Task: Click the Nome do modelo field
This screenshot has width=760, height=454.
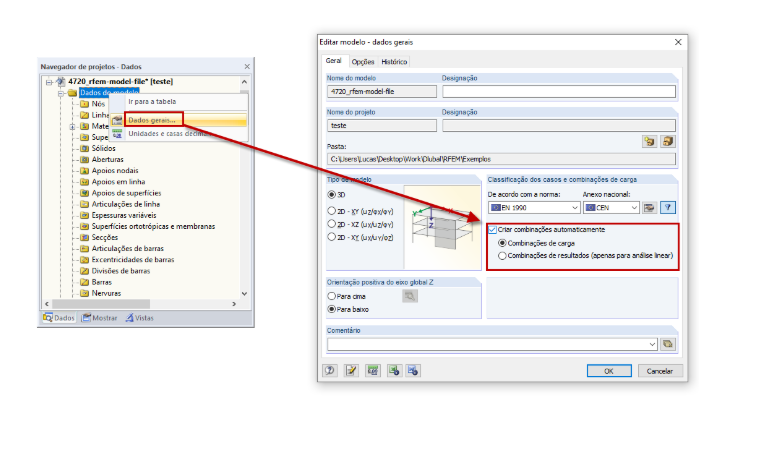Action: coord(382,92)
